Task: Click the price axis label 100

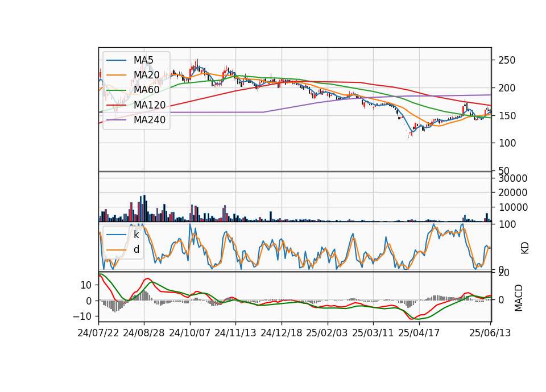Action: (507, 143)
